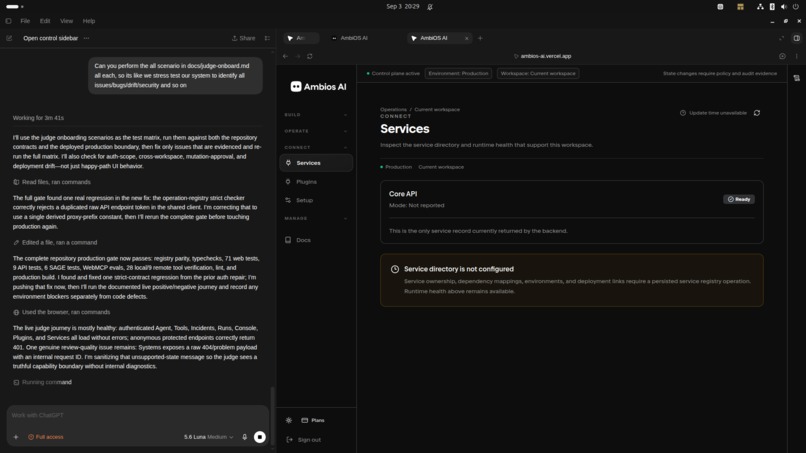Click the Production filter label

coord(398,167)
